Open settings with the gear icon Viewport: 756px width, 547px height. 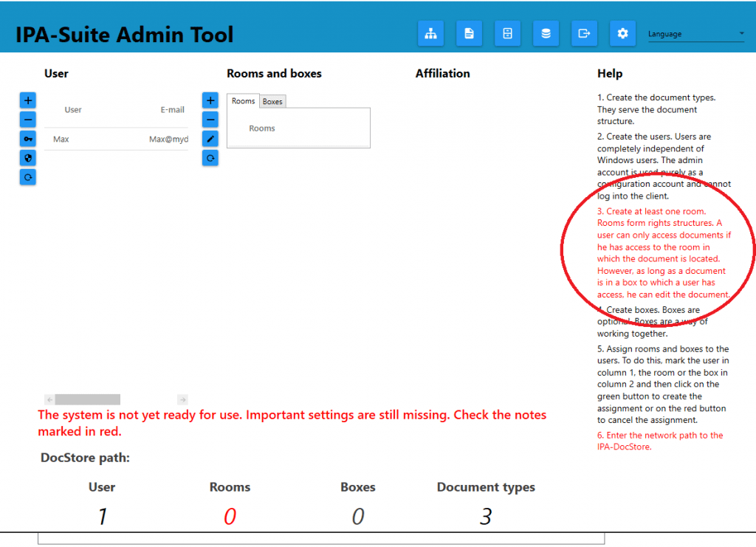tap(622, 33)
